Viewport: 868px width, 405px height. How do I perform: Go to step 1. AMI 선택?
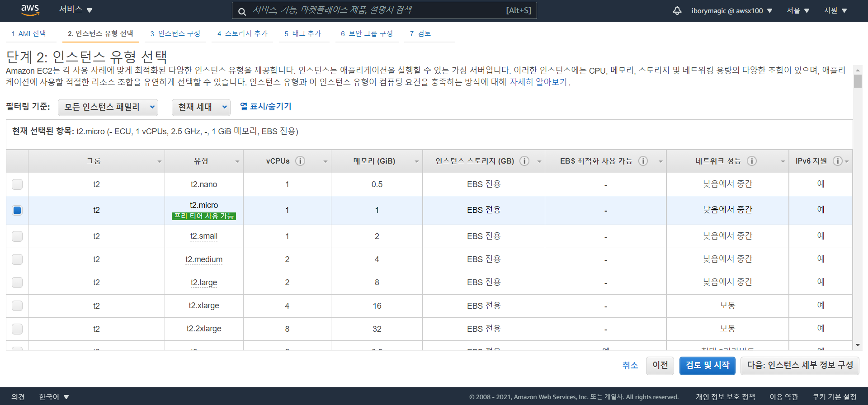28,33
